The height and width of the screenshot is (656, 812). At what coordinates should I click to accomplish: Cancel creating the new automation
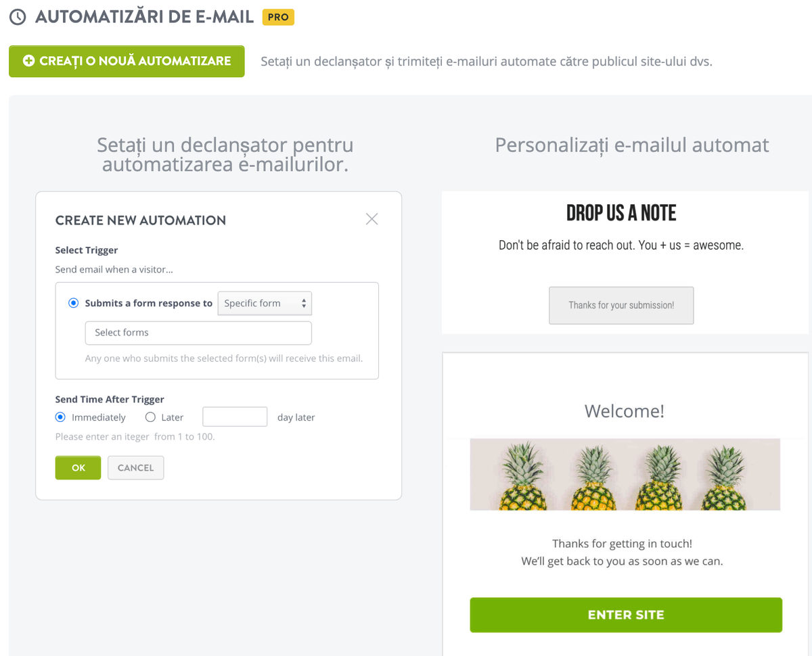pos(135,467)
